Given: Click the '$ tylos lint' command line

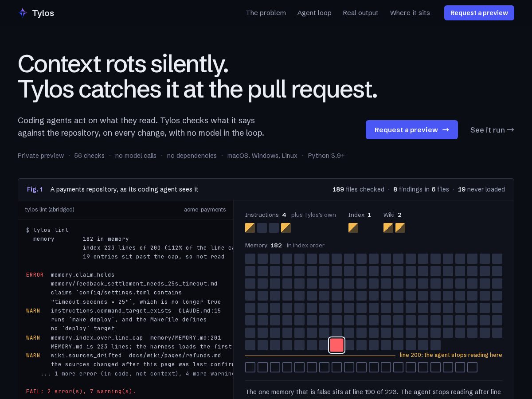Looking at the screenshot, I should 47,230.
